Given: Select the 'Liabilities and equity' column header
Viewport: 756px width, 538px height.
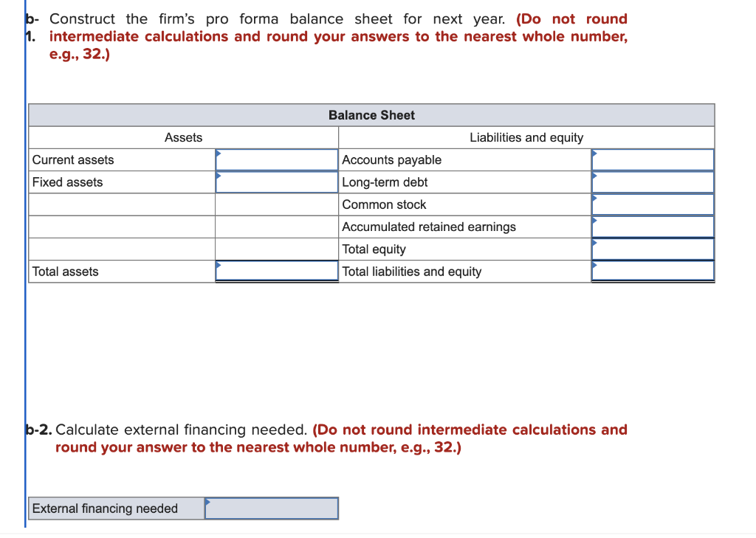Looking at the screenshot, I should coord(526,137).
